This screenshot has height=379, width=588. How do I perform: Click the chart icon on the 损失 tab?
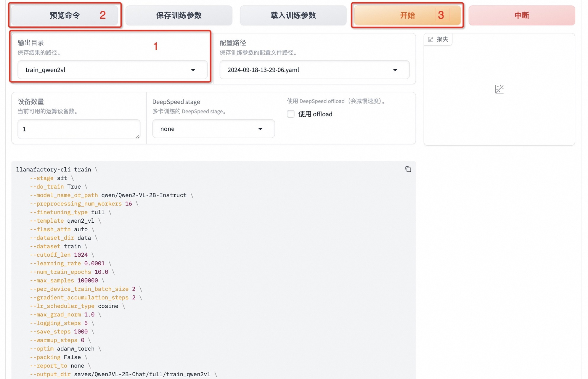pyautogui.click(x=430, y=39)
